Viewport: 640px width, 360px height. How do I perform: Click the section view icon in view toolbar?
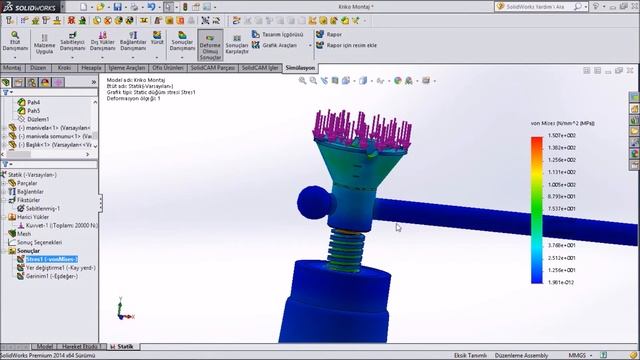pyautogui.click(x=335, y=81)
